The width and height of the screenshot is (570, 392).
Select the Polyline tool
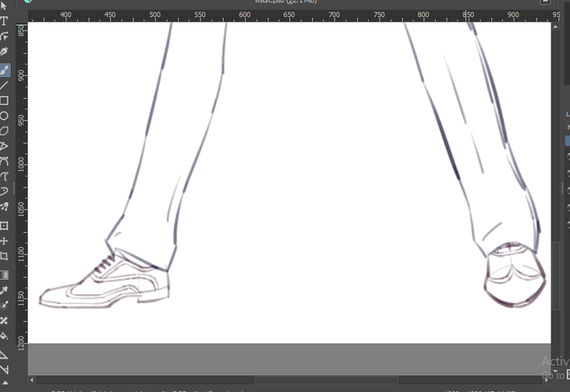4,146
